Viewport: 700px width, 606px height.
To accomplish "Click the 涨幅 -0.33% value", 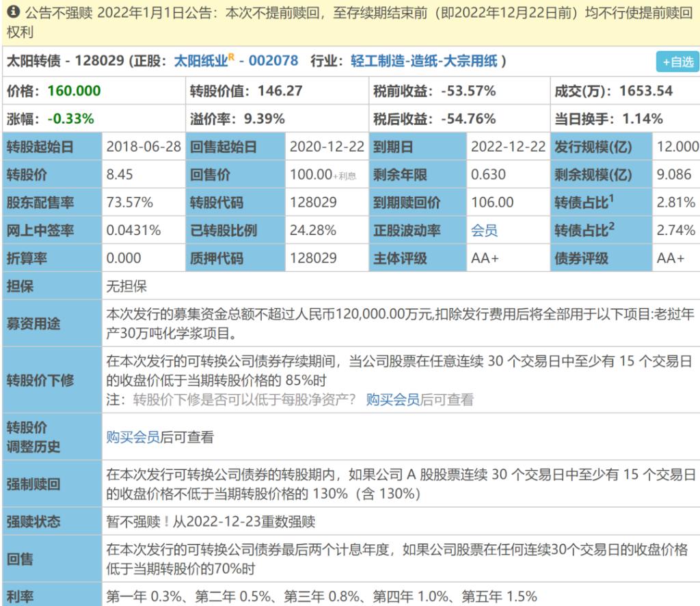I will point(71,119).
